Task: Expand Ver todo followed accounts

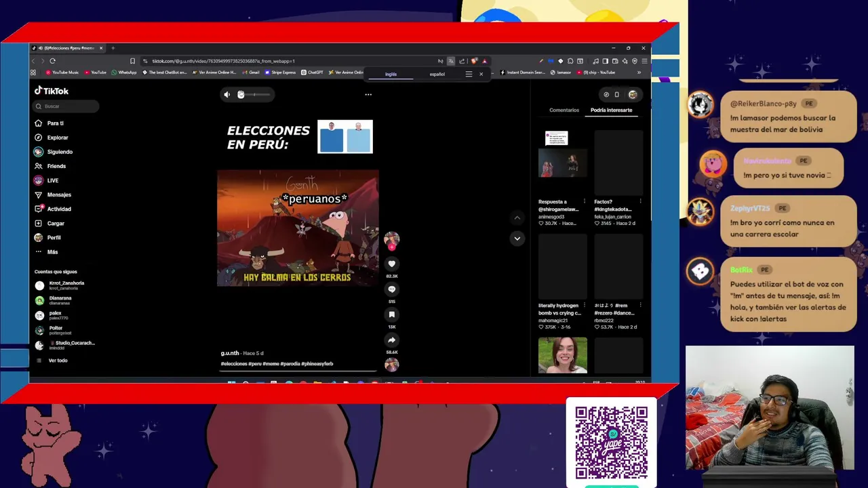Action: pos(53,360)
